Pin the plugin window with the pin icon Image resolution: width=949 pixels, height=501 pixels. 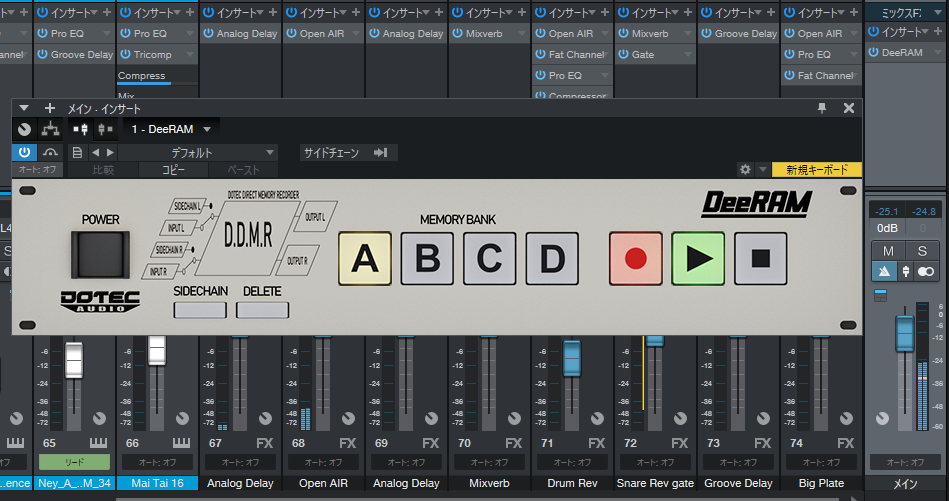point(822,108)
